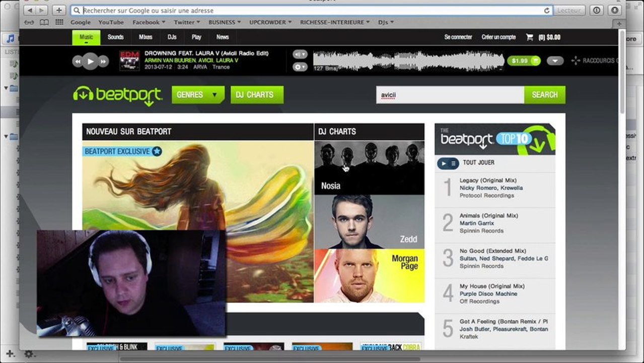Expand the Facebook bookmarks folder
This screenshot has height=363, width=644.
[x=149, y=22]
